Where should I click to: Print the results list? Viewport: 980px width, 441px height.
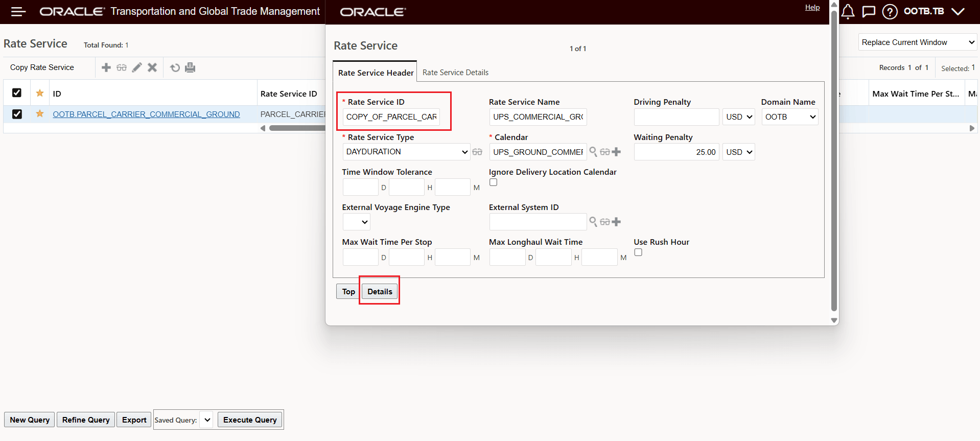[x=190, y=67]
